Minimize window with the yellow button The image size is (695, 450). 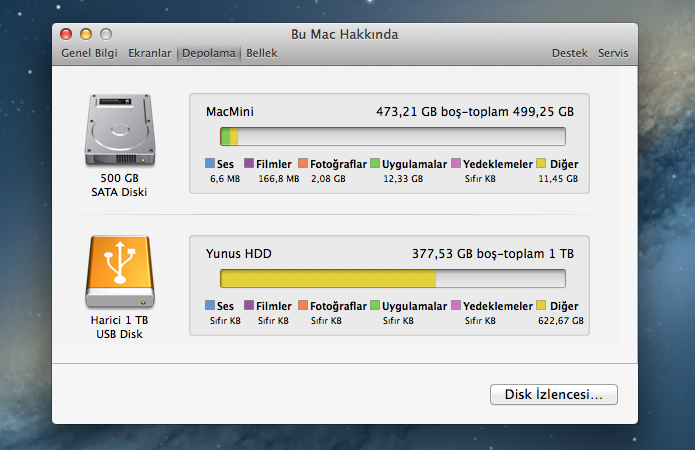point(86,34)
